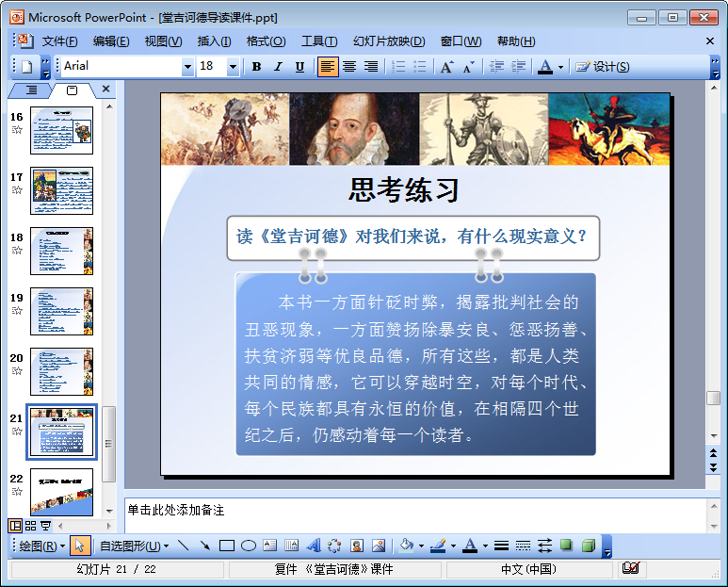Start slide show from current slide
This screenshot has height=587, width=728.
point(45,526)
